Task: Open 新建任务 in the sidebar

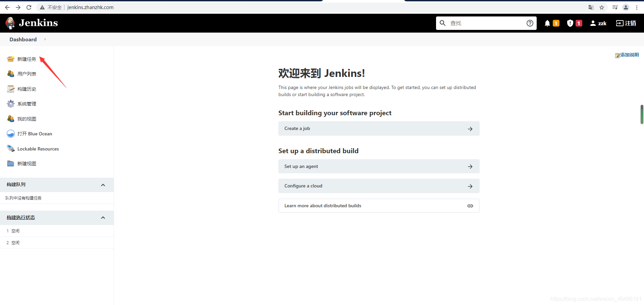Action: tap(26, 59)
